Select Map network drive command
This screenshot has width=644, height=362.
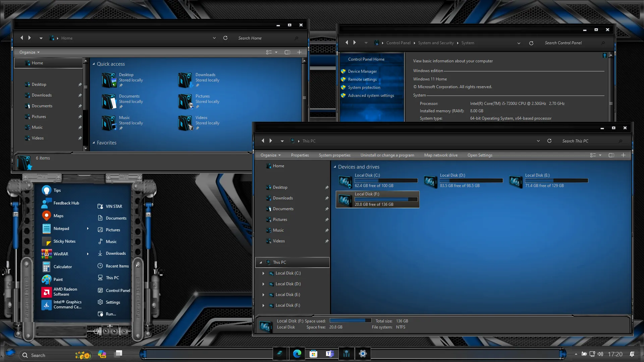coord(441,155)
